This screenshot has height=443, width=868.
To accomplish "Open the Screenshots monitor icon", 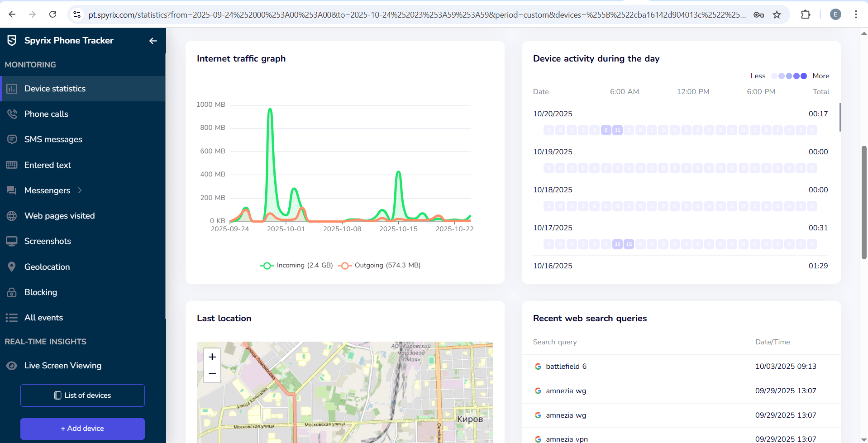I will coord(12,241).
